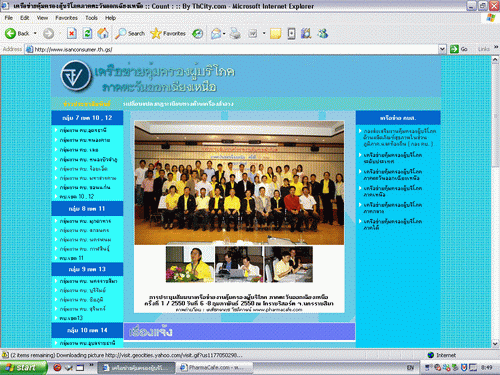The image size is (500, 375).
Task: Open the Tools menu
Action: click(x=91, y=18)
